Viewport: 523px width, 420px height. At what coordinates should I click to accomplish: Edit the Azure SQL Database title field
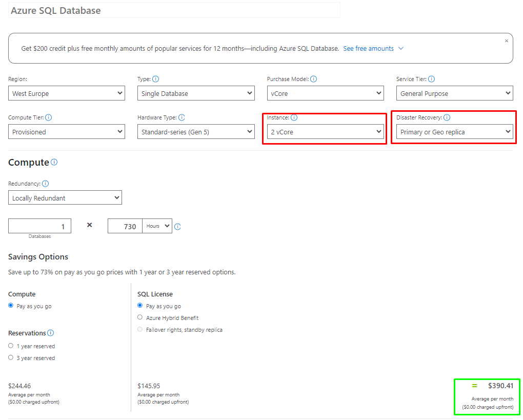(174, 10)
